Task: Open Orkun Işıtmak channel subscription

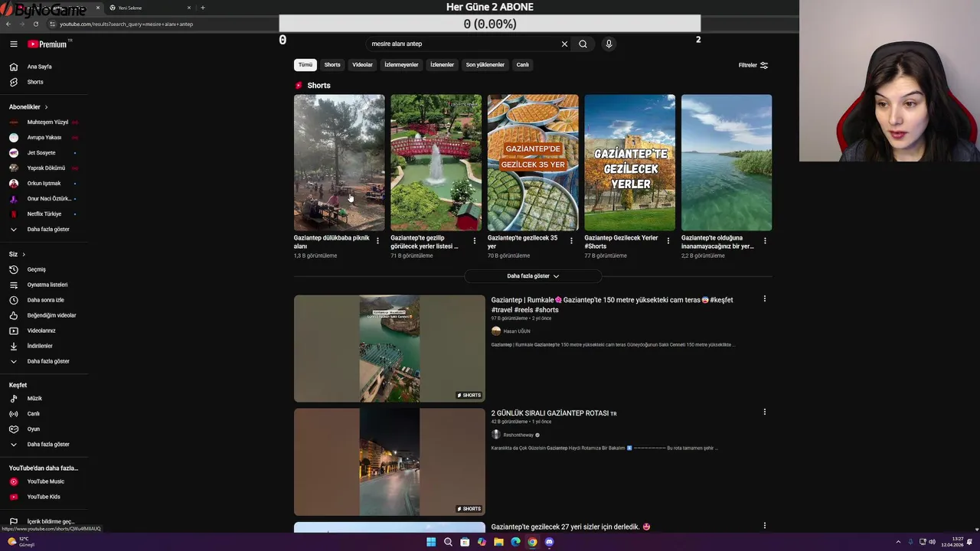Action: tap(44, 184)
